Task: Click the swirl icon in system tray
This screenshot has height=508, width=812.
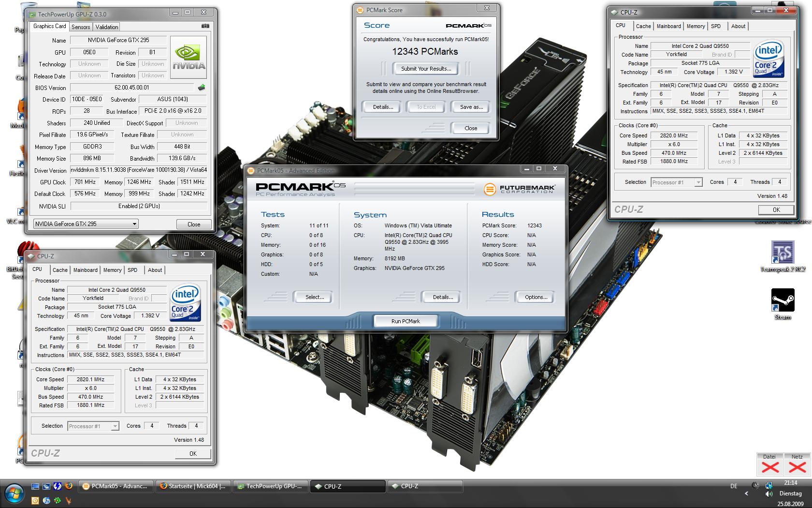Action: [756, 485]
